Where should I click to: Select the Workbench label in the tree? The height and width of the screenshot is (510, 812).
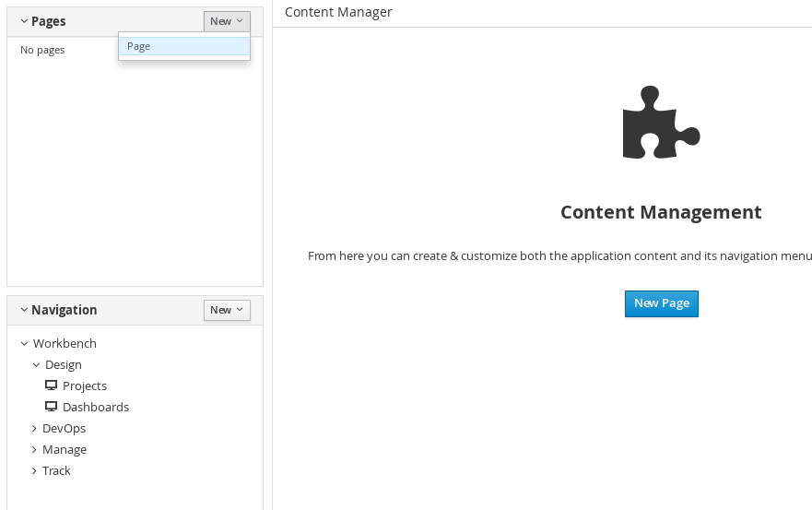coord(65,343)
